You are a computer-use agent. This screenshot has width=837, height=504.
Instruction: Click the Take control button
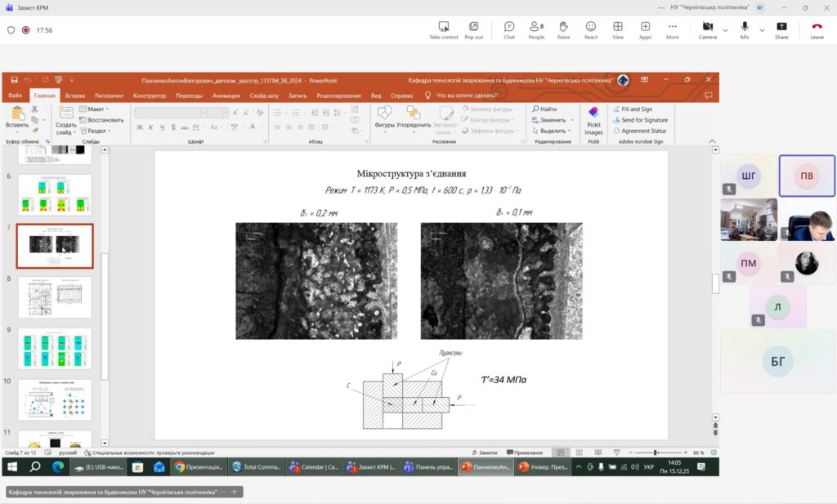pyautogui.click(x=443, y=30)
